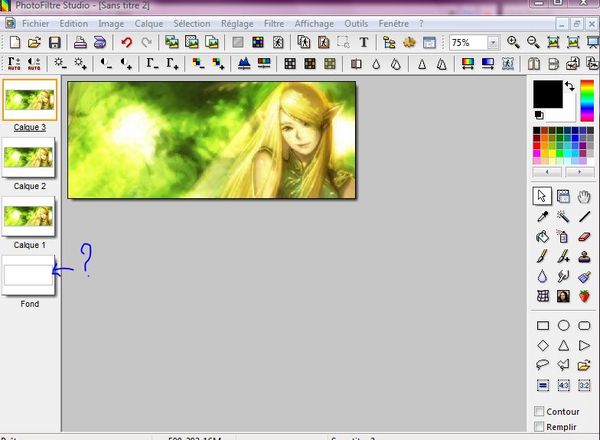Show previous palette with left arrow button
This screenshot has height=440, width=600.
click(547, 172)
